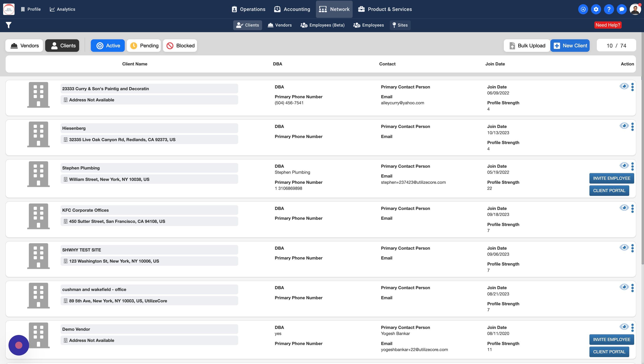Open three-dot menu for SHWHY TEST SITE
Screen dimensions: 644x364
click(x=633, y=248)
